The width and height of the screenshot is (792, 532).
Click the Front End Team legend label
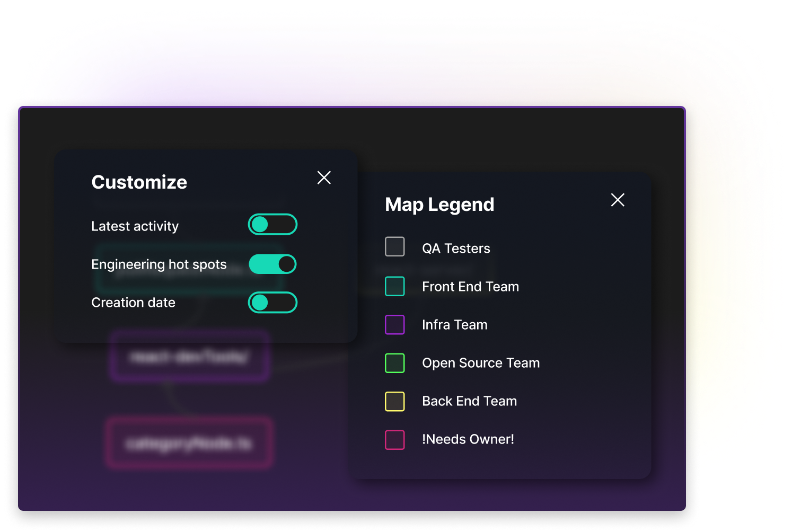[x=470, y=286]
